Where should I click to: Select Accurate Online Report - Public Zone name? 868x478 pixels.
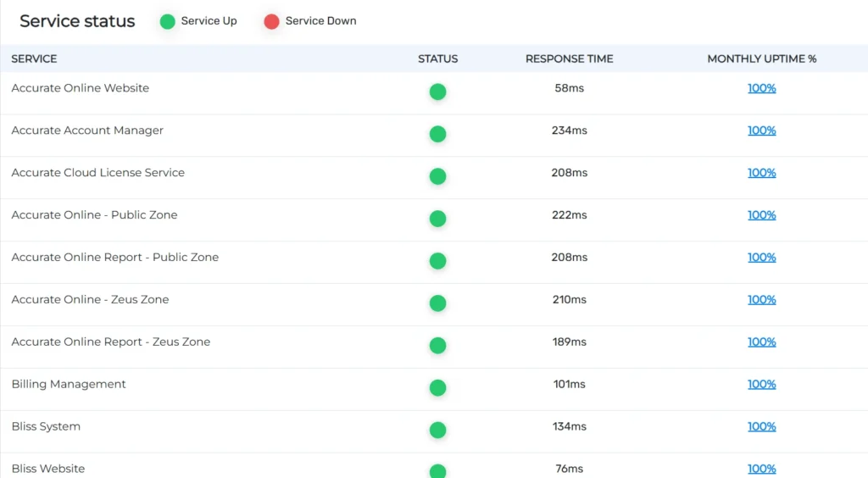tap(115, 258)
